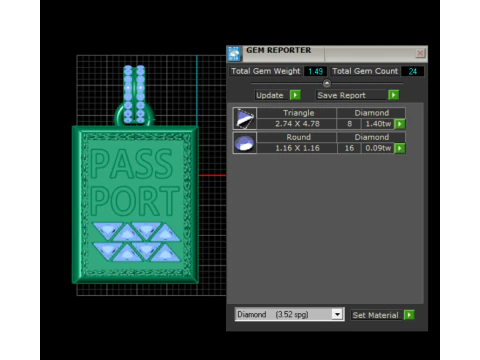Screen dimensions: 480x360
Task: Close the Gem Reporter panel
Action: [x=420, y=53]
